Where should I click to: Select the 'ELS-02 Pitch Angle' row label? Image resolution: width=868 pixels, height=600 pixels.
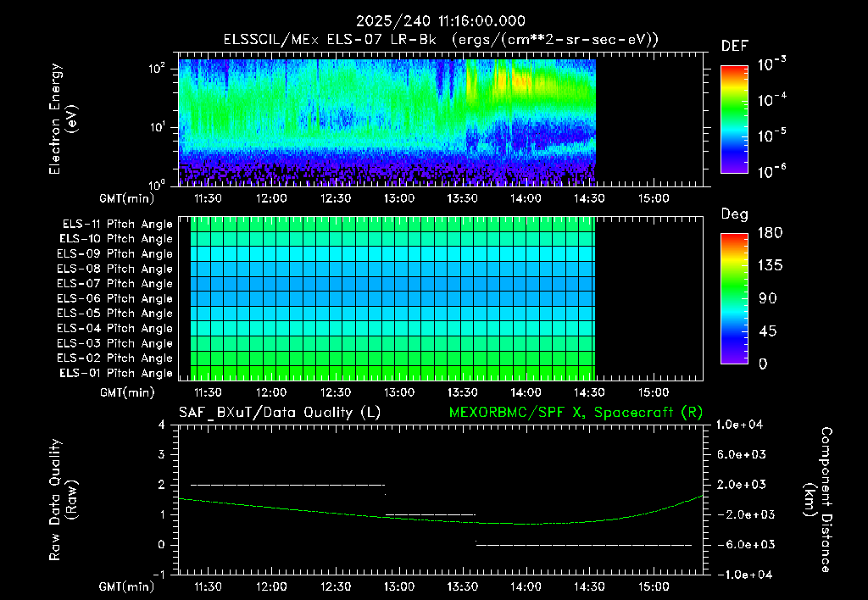[x=114, y=358]
